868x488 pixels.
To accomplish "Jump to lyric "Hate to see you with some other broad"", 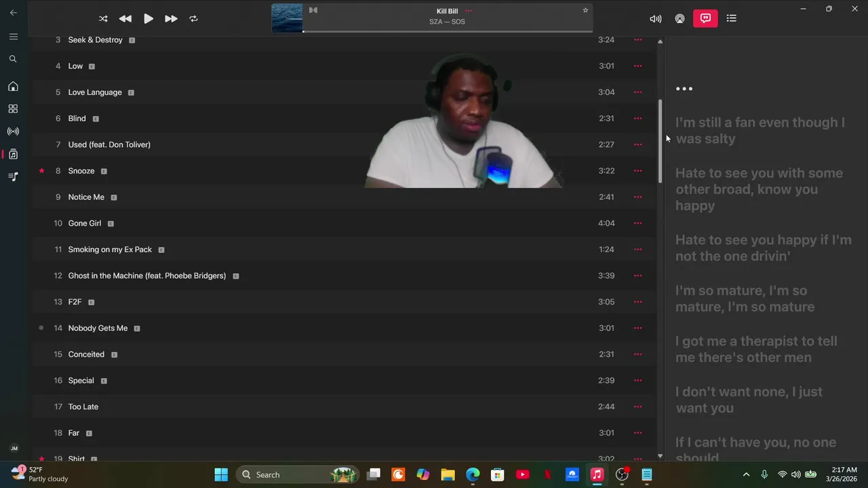I will tap(759, 189).
